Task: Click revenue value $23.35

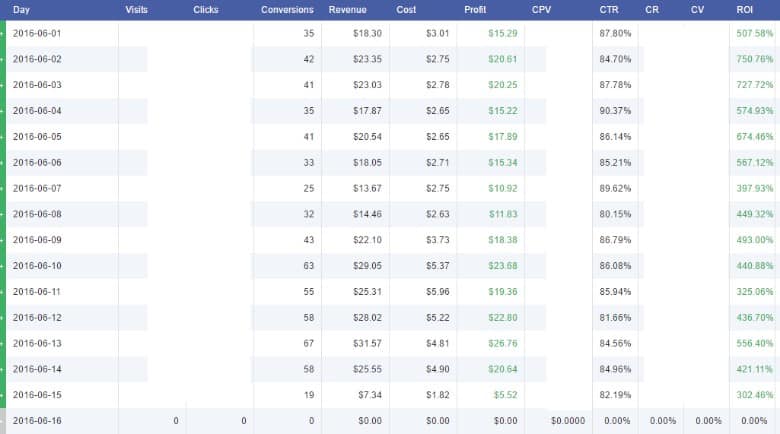Action: [368, 59]
